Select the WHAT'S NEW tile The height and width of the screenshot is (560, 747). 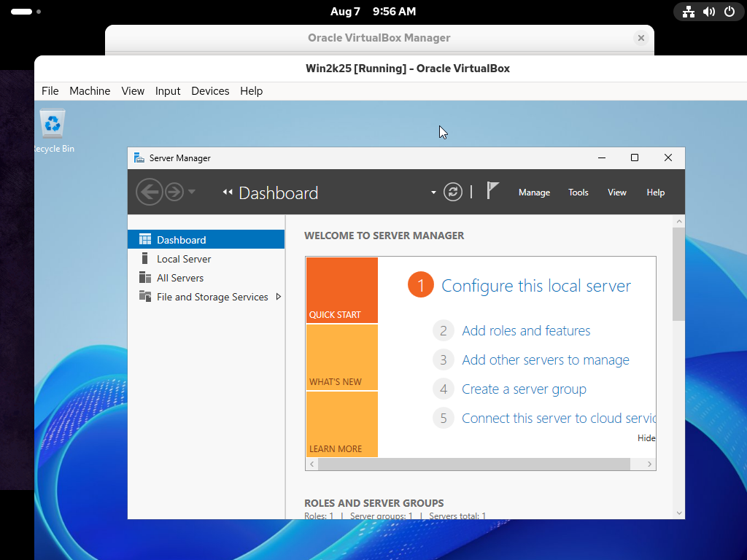click(341, 357)
